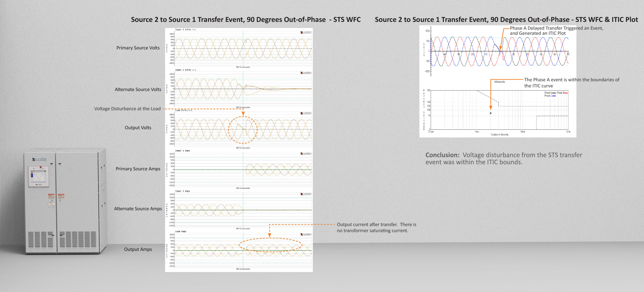Image resolution: width=644 pixels, height=292 pixels.
Task: Click the 'Milliseconds' label under Input 1 Volts chart
Action: 243,67
